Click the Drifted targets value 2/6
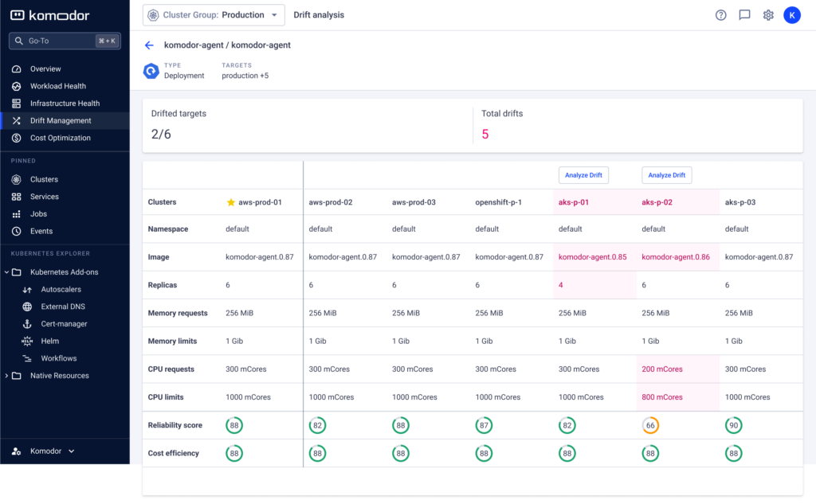This screenshot has height=504, width=816. point(161,135)
